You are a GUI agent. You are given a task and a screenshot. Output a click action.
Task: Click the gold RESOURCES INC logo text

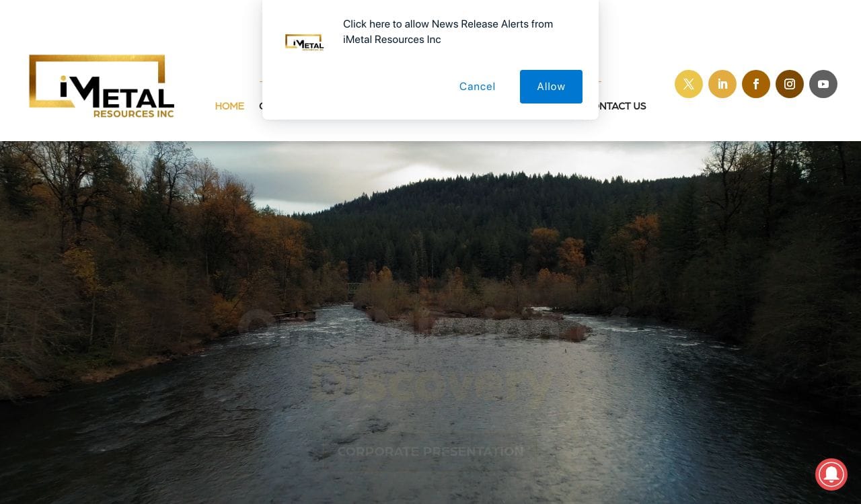pyautogui.click(x=133, y=114)
